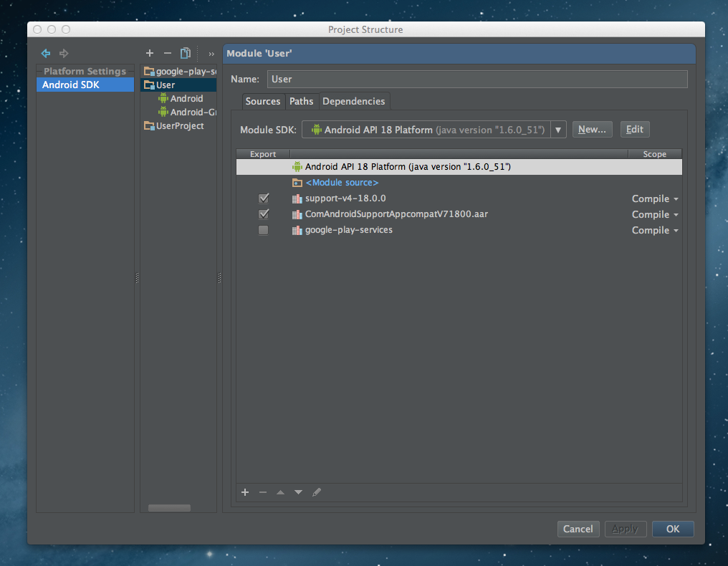Remove dependency with the minus icon
This screenshot has height=566, width=728.
click(x=263, y=492)
